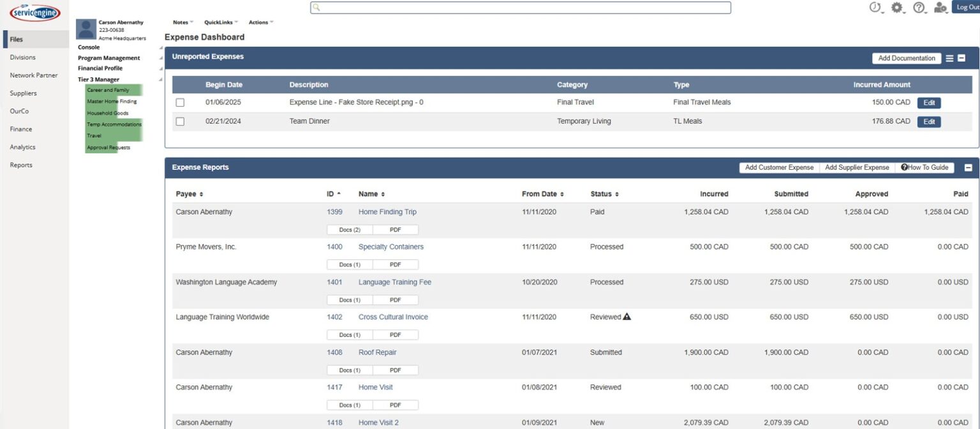The width and height of the screenshot is (980, 429).
Task: Open Reports in the sidebar
Action: pos(21,165)
